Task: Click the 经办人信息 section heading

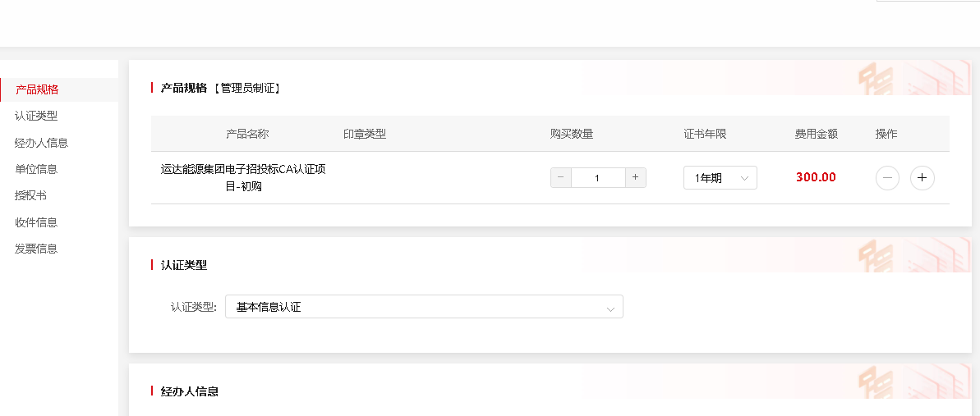Action: click(x=190, y=391)
